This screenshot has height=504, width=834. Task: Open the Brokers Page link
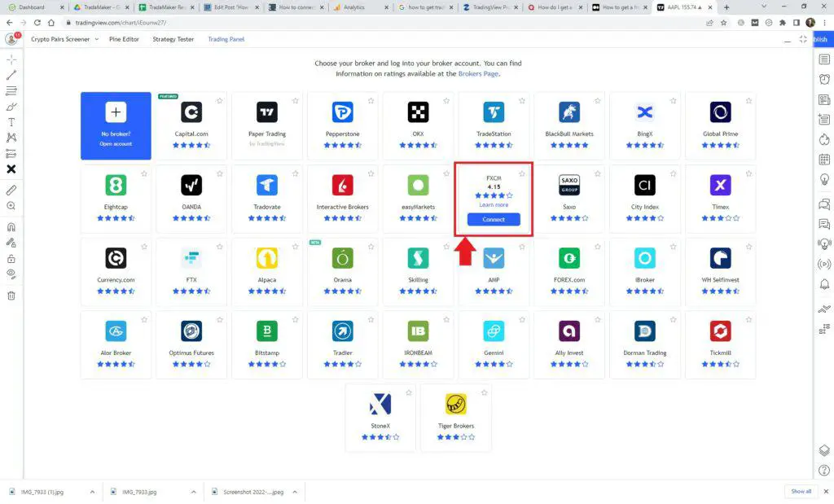[478, 74]
